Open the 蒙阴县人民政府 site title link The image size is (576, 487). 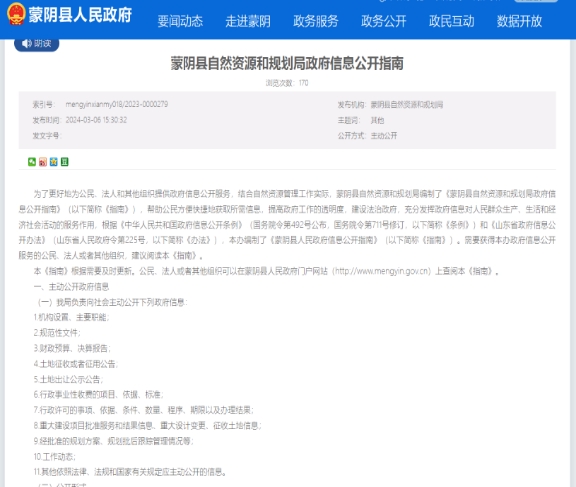[x=80, y=15]
